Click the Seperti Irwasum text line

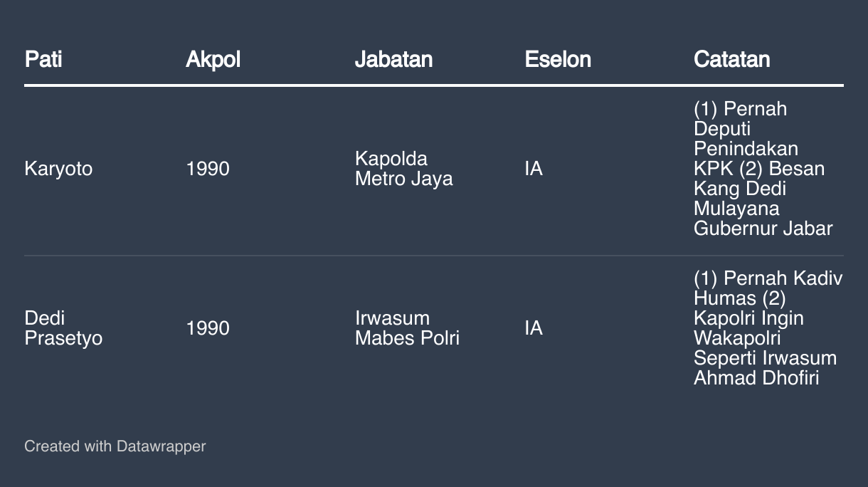[x=765, y=357]
